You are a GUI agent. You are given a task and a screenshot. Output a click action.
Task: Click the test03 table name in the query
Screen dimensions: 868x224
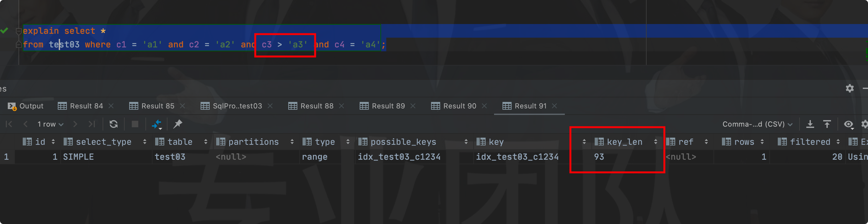[64, 44]
